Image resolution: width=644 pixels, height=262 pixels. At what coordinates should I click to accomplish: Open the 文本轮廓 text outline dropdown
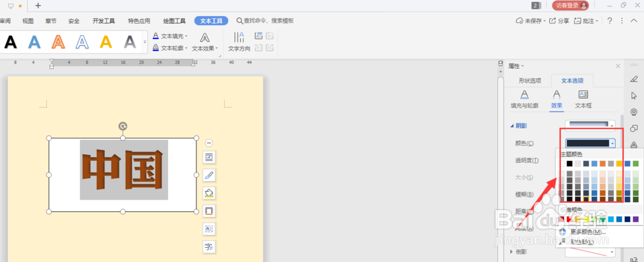tap(170, 48)
